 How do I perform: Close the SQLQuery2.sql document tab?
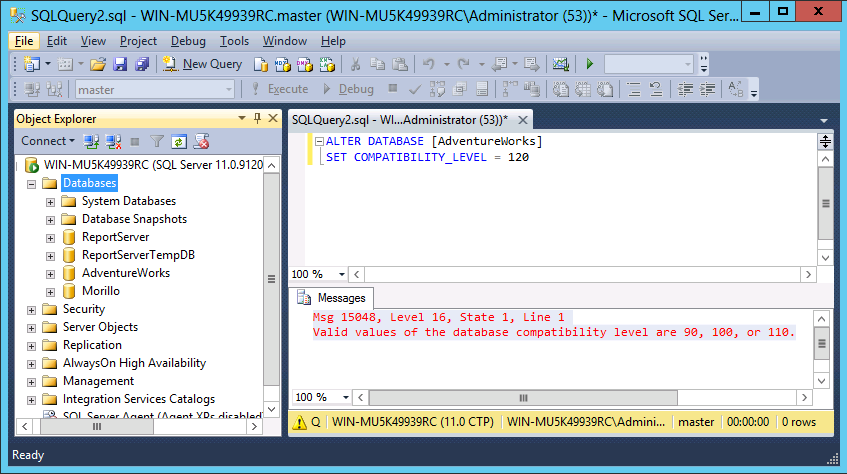(522, 120)
